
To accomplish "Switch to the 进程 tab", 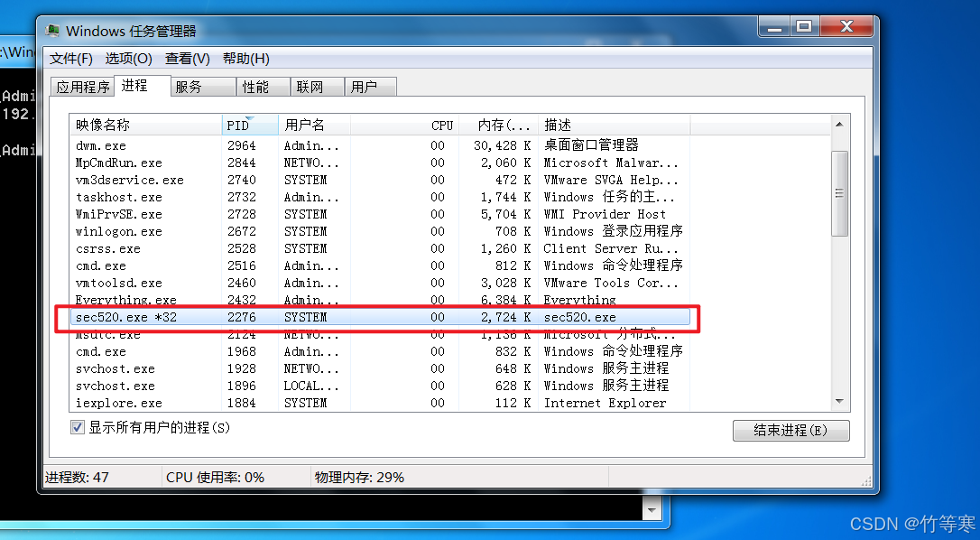I will [143, 86].
